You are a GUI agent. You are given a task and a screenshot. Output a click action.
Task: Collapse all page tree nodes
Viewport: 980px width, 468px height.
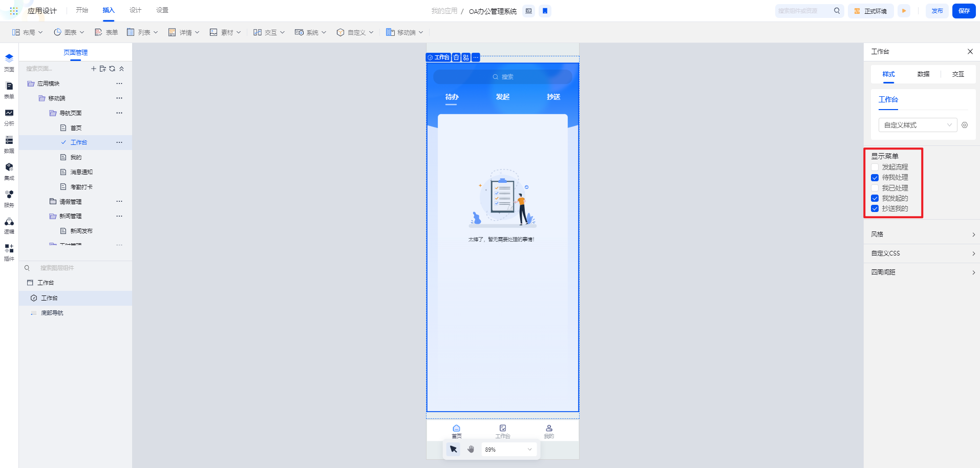[x=121, y=69]
